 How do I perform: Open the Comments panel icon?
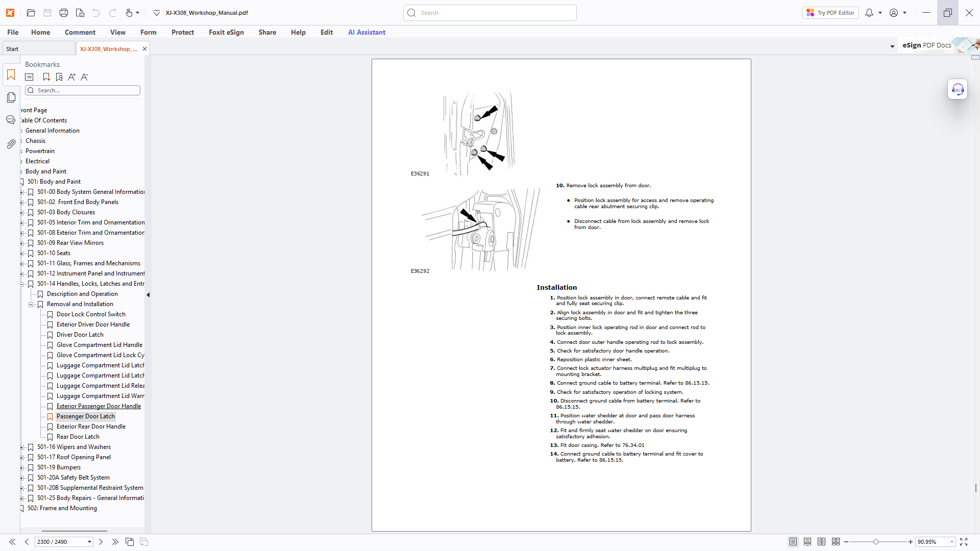[11, 120]
